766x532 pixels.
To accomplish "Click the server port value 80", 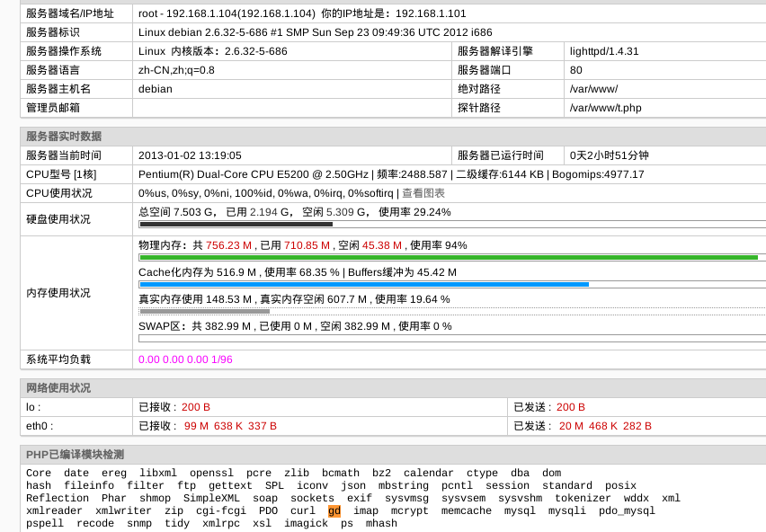I will [576, 70].
